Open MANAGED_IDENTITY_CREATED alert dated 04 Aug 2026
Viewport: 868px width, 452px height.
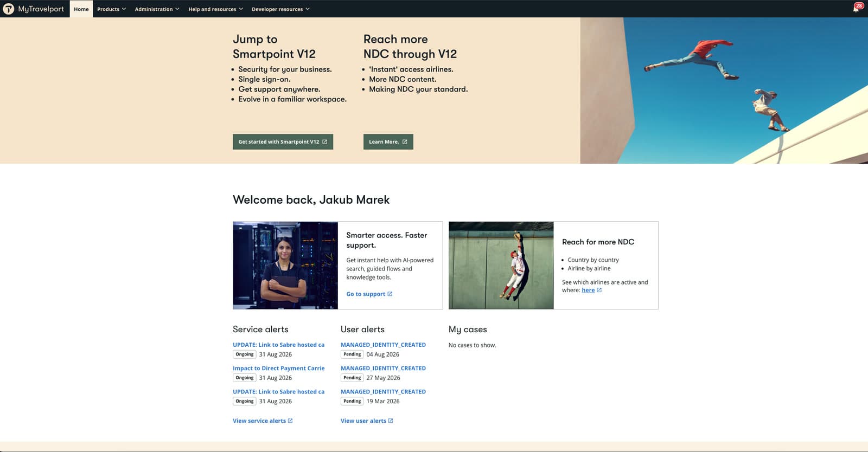[383, 345]
